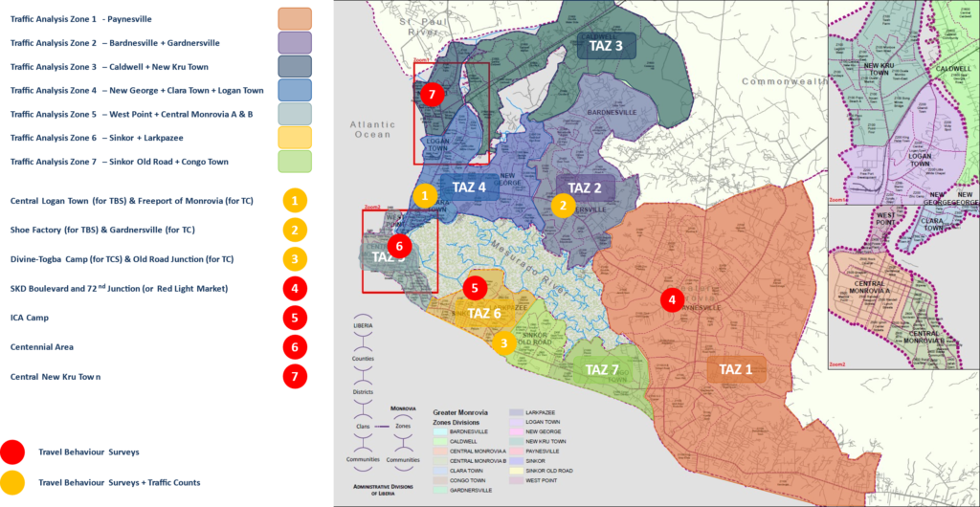Click legend circle 6 beside Centennial Area
Screen dimensions: 980x507
(x=295, y=346)
